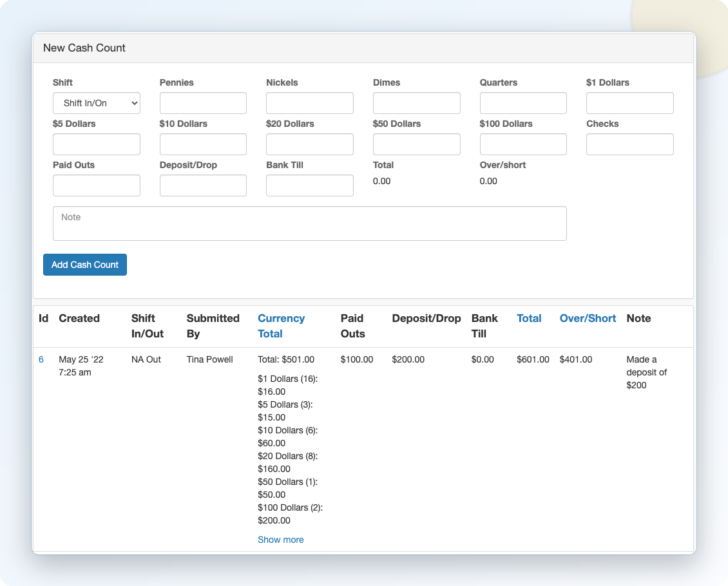Viewport: 728px width, 586px height.
Task: Select the Dimes input field
Action: click(416, 103)
